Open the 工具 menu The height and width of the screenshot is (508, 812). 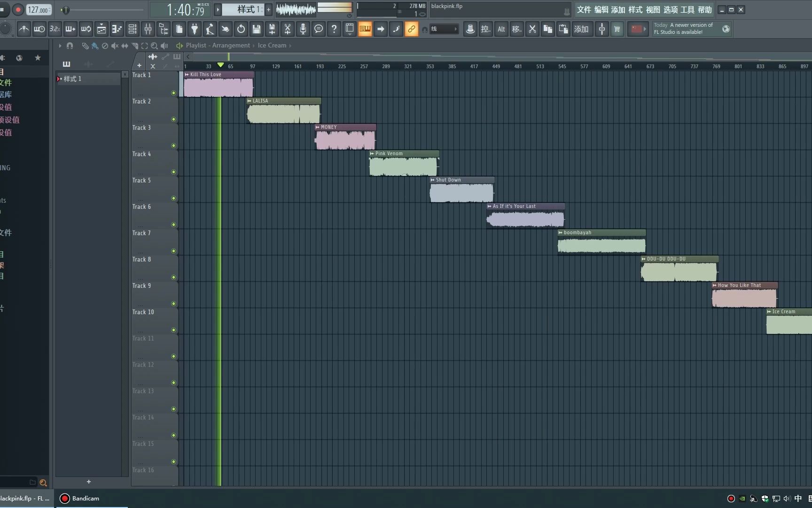pos(687,9)
